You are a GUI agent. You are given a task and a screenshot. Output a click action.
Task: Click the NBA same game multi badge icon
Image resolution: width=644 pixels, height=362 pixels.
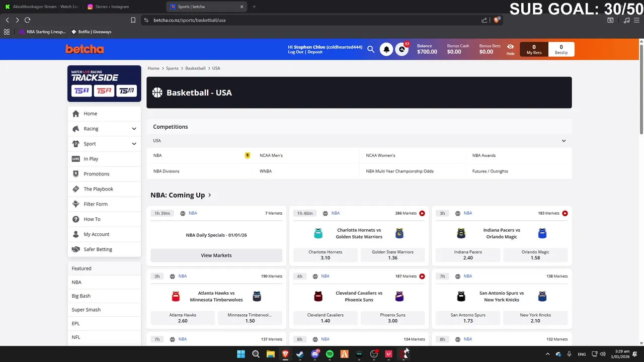(247, 155)
